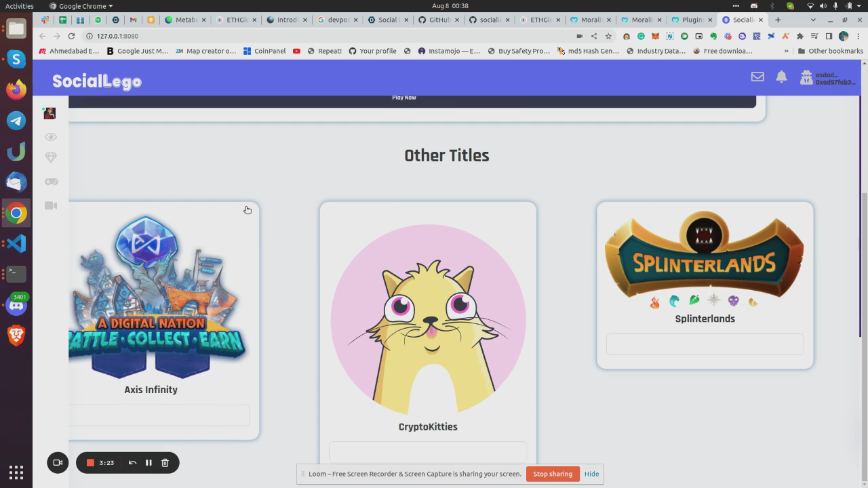Click the button under Splinterlands title
Viewport: 868px width, 488px height.
pos(705,344)
